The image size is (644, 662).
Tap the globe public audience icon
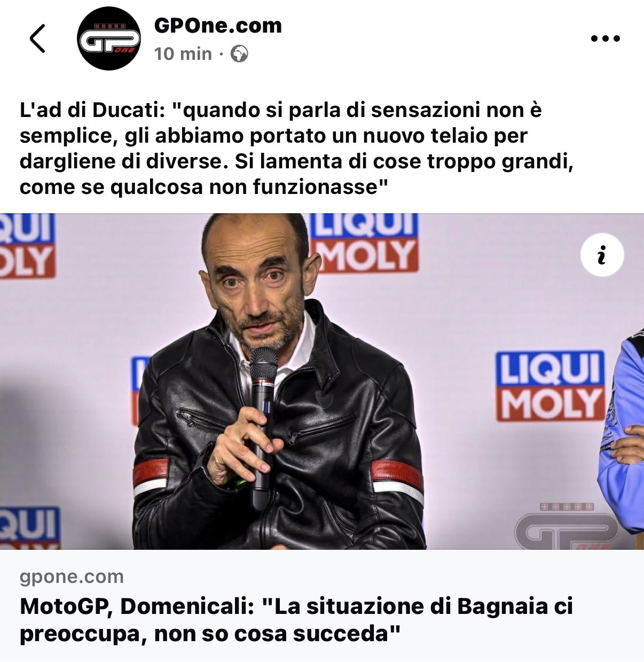coord(239,54)
